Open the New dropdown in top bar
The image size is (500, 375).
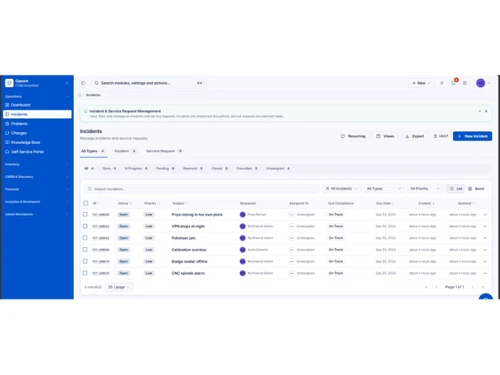(x=421, y=83)
